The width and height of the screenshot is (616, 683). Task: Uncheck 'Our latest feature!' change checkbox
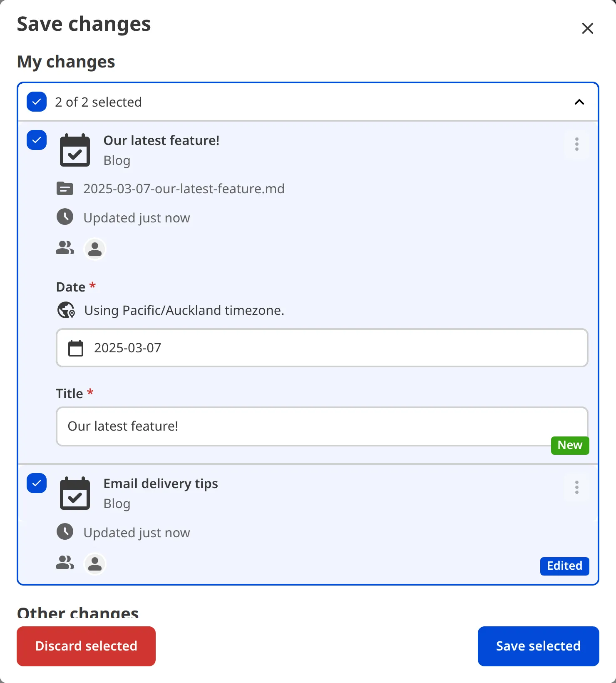[37, 140]
